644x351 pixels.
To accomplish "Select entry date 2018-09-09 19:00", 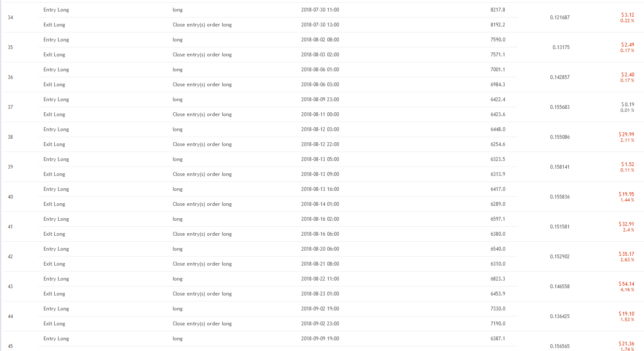I will 320,339.
